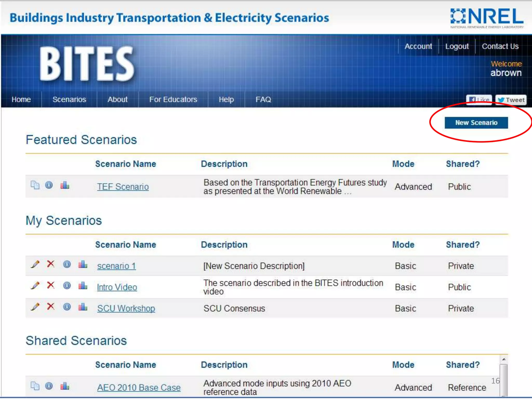This screenshot has height=399, width=532.
Task: Open the TEF Scenario link
Action: click(123, 187)
